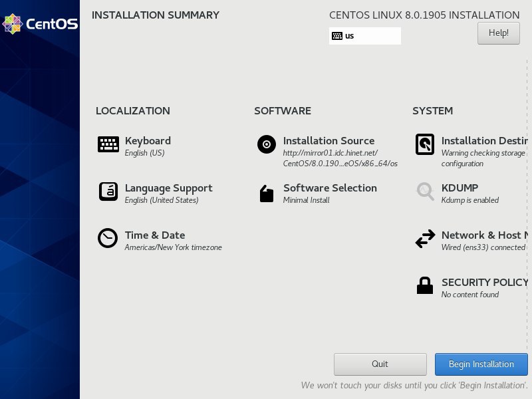Image resolution: width=532 pixels, height=399 pixels.
Task: Open the KDUMP heading
Action: [460, 188]
